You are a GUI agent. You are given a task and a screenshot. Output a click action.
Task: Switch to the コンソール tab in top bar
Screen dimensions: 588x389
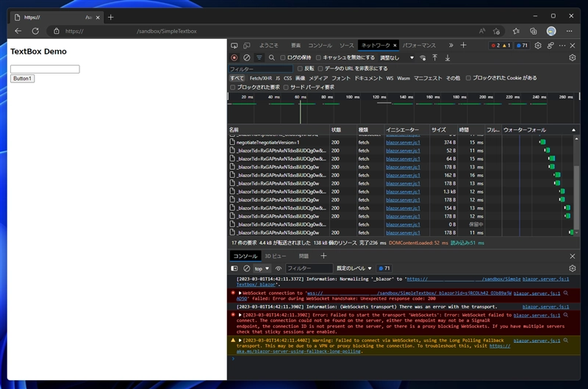coord(320,46)
